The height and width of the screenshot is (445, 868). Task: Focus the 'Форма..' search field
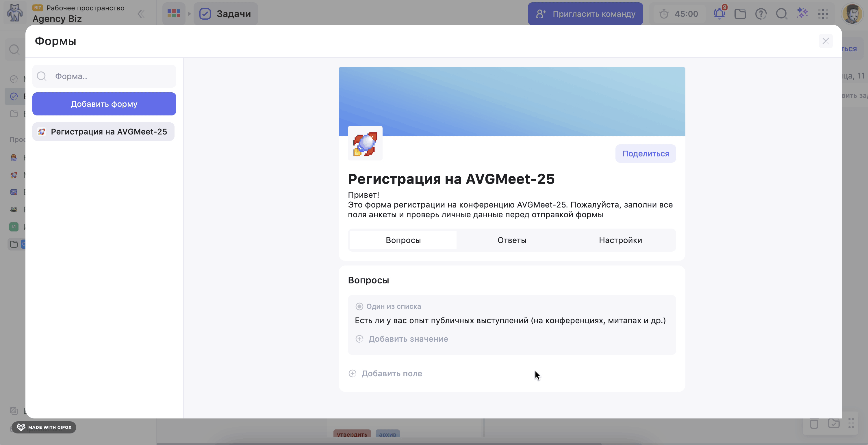point(111,76)
